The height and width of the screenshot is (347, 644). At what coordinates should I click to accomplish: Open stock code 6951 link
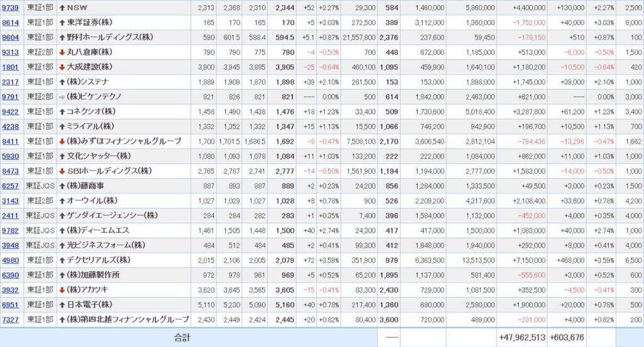tap(10, 305)
